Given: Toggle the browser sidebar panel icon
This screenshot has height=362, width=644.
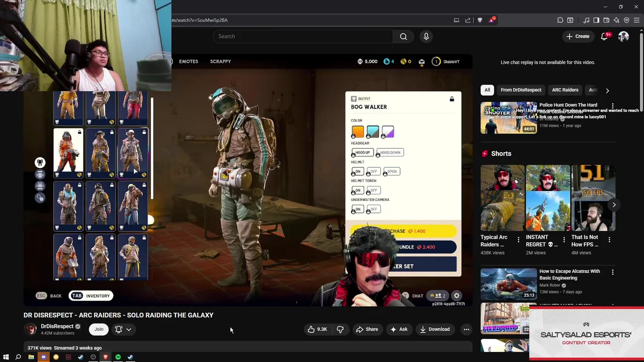Looking at the screenshot, I should coord(596,20).
